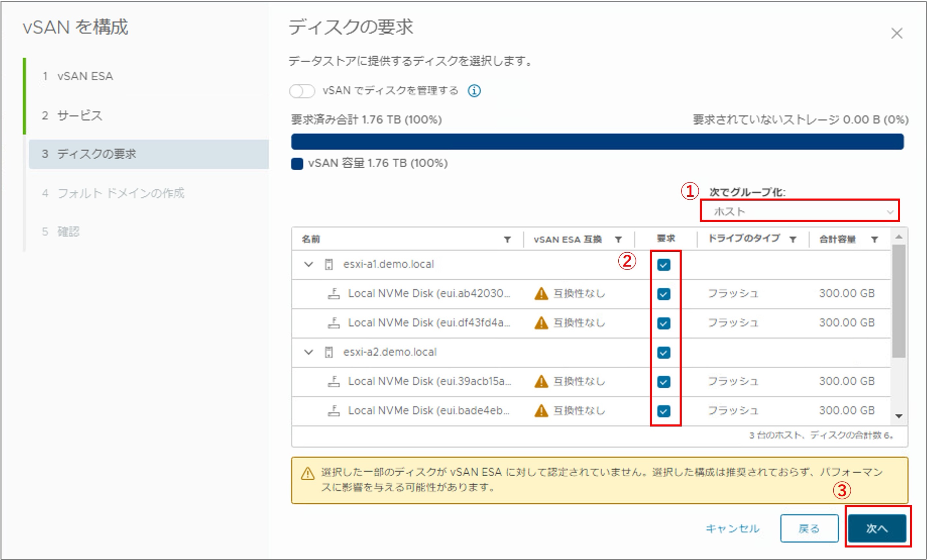Click the 戻る button
927x560 pixels.
pyautogui.click(x=809, y=528)
